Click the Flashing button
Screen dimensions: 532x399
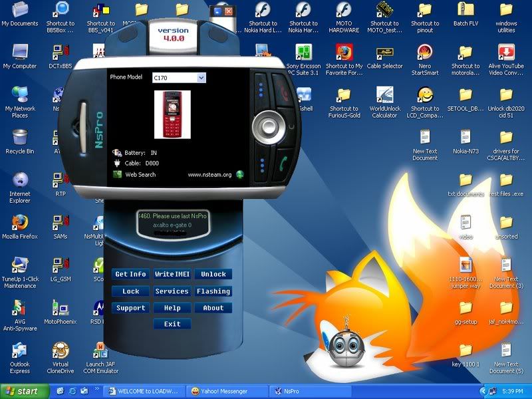pyautogui.click(x=213, y=291)
